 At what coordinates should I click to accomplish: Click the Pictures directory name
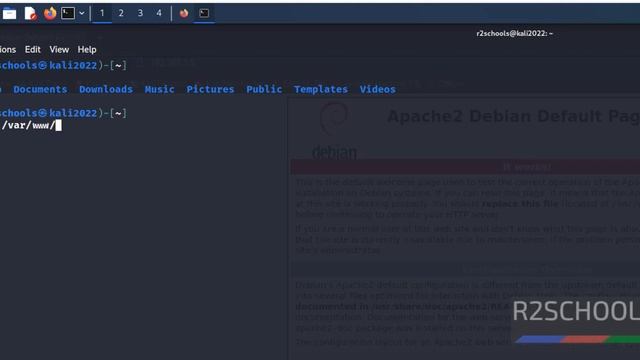210,89
